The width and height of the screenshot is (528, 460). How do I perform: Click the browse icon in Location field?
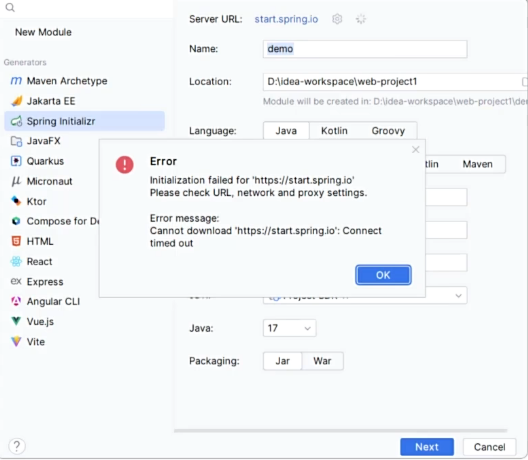[x=525, y=82]
